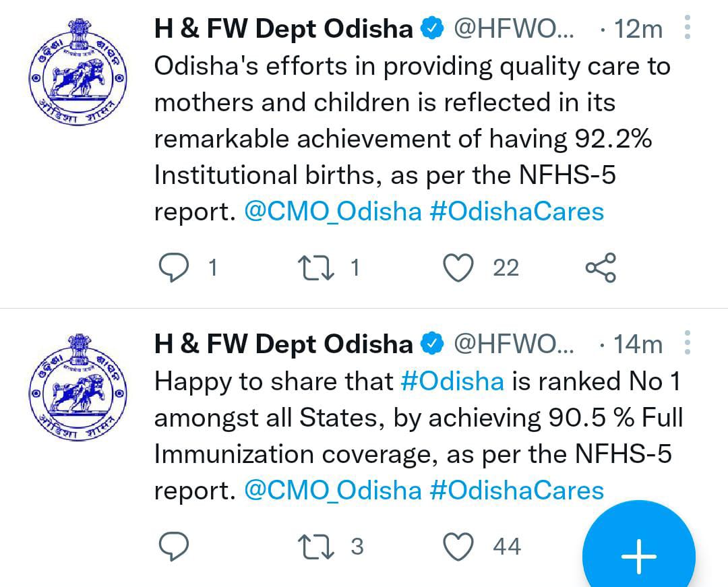
Task: Open #OdishaCares hashtag in first tweet
Action: (517, 212)
